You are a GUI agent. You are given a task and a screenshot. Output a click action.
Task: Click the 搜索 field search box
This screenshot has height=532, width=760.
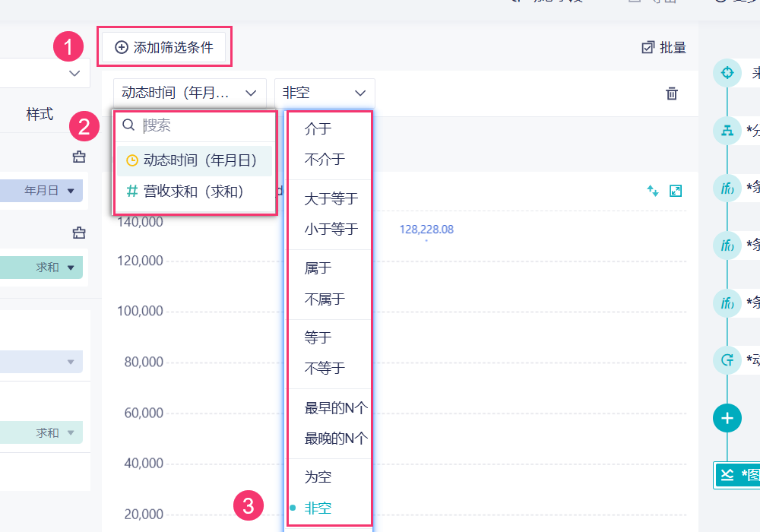coord(204,125)
